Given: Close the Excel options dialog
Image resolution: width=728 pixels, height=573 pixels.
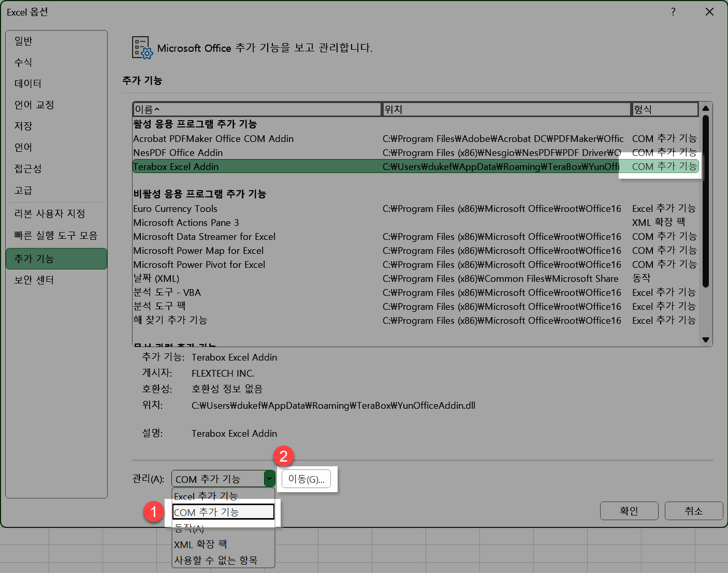Looking at the screenshot, I should point(709,11).
